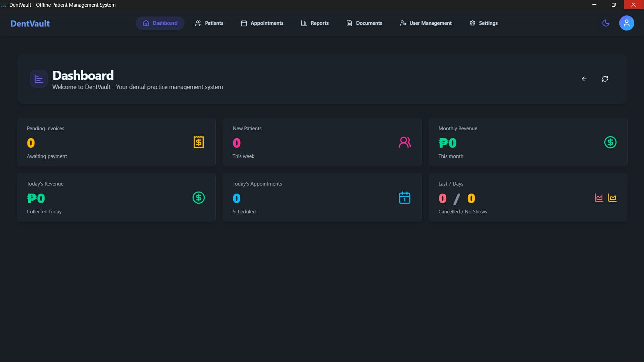Click the back arrow in the Dashboard header
The width and height of the screenshot is (644, 362).
(584, 79)
